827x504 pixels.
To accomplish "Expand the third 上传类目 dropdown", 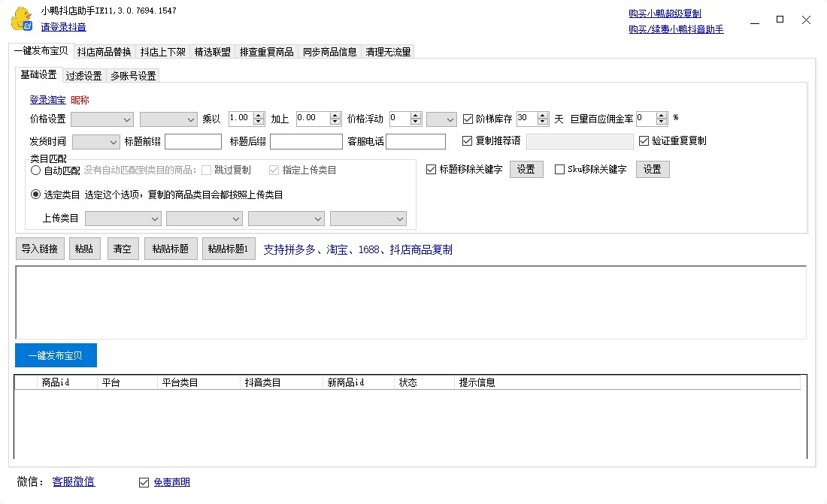I will (x=286, y=219).
